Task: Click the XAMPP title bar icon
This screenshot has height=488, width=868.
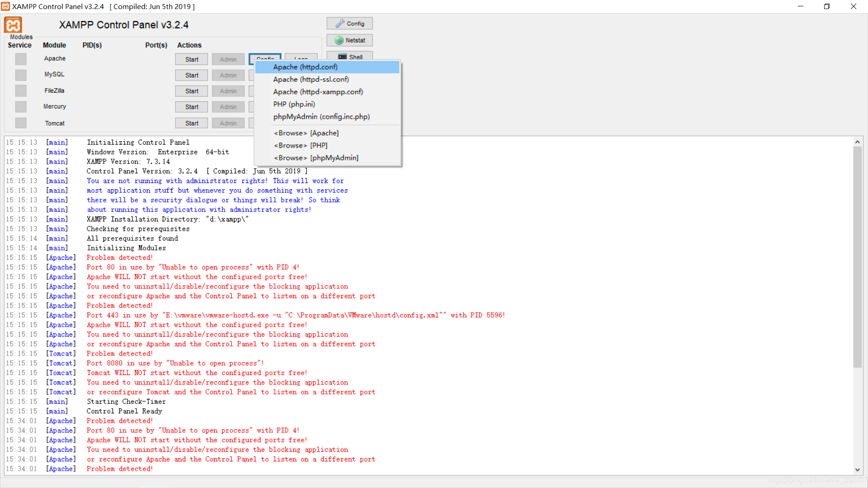Action: pos(5,6)
